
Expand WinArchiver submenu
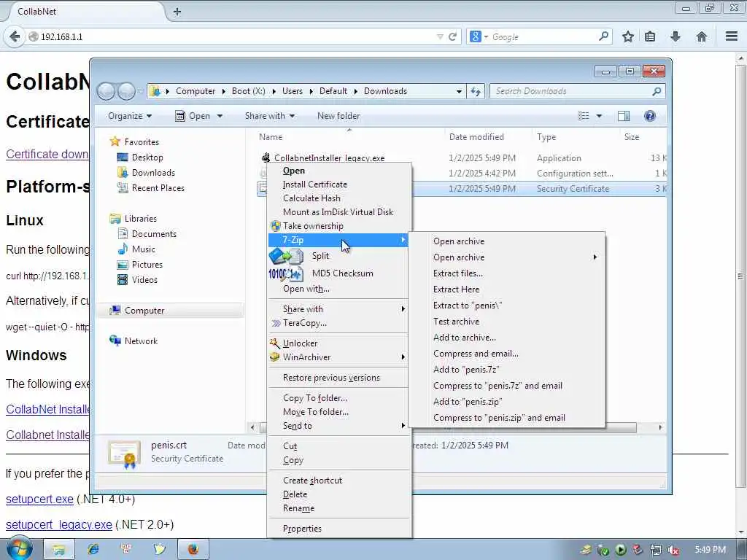click(339, 357)
